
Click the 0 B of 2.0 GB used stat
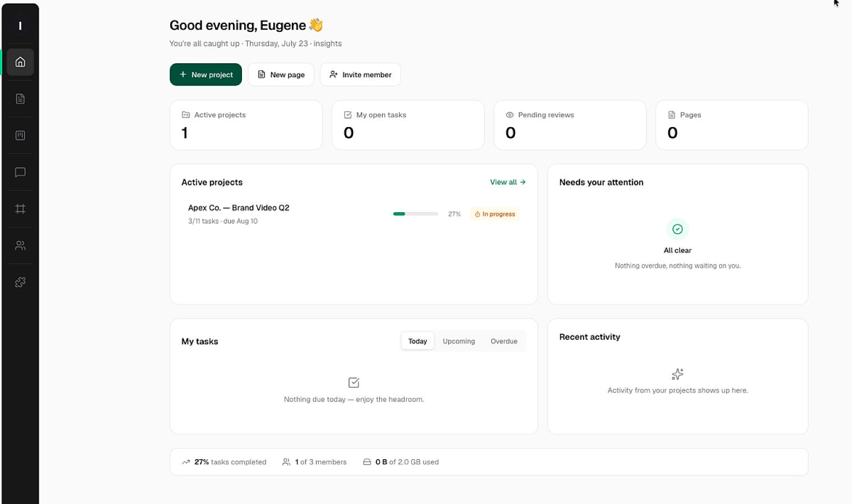(x=401, y=462)
